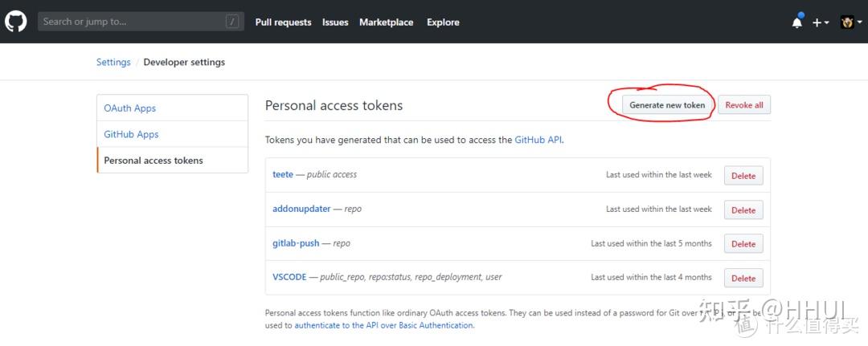Select GitHub Apps in the sidebar
Image resolution: width=868 pixels, height=346 pixels.
coord(132,134)
